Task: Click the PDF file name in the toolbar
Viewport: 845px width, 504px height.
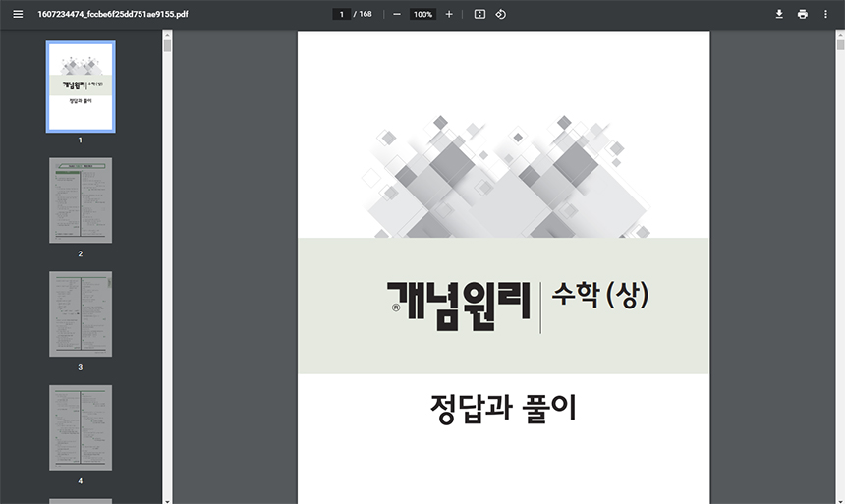Action: 113,14
